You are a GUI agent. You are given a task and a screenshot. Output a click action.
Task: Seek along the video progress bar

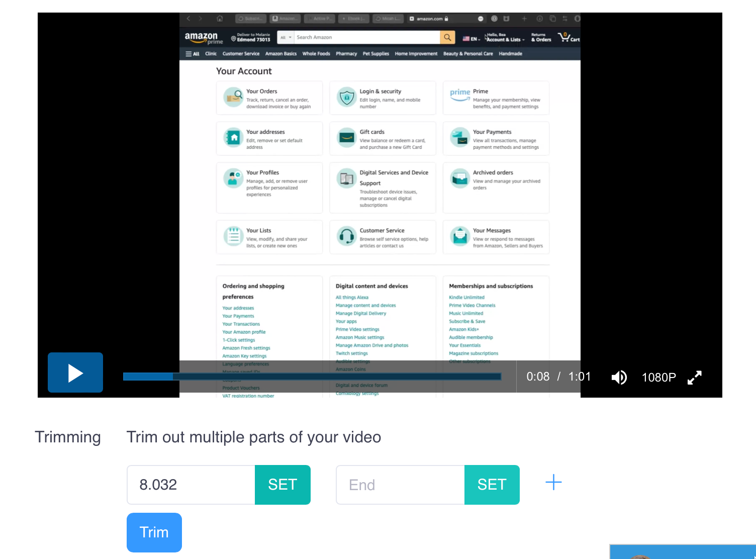tap(312, 377)
